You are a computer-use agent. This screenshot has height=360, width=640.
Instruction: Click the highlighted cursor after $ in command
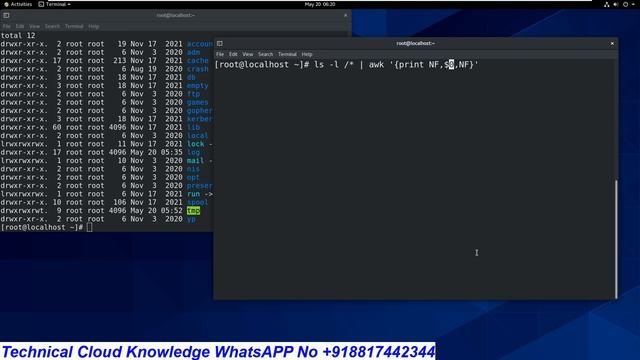pos(451,64)
